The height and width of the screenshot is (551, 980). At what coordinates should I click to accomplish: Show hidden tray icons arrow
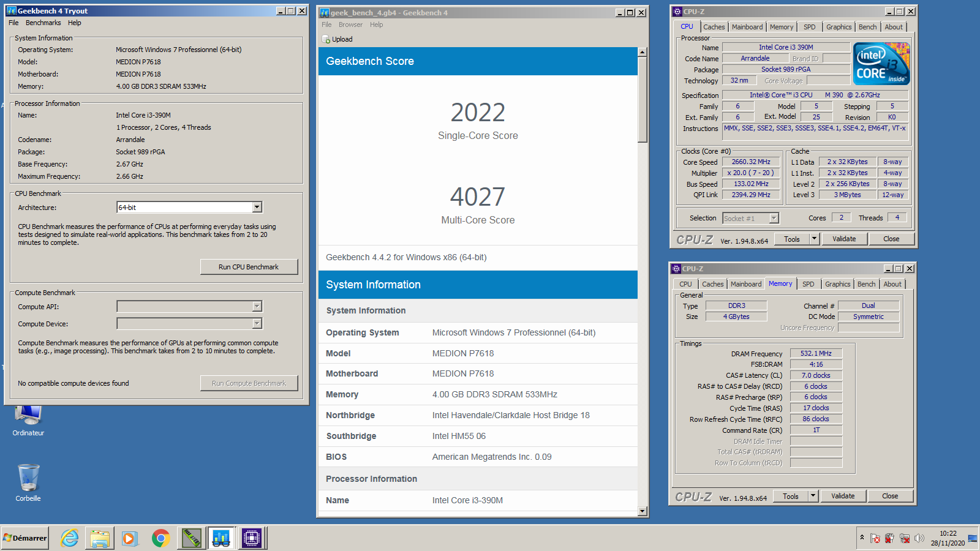pyautogui.click(x=862, y=538)
